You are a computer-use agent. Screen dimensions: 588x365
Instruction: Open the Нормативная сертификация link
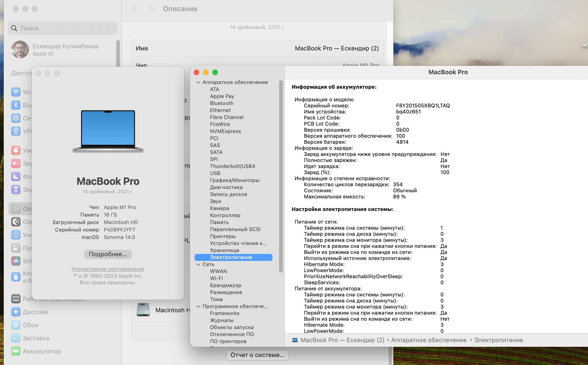[108, 269]
